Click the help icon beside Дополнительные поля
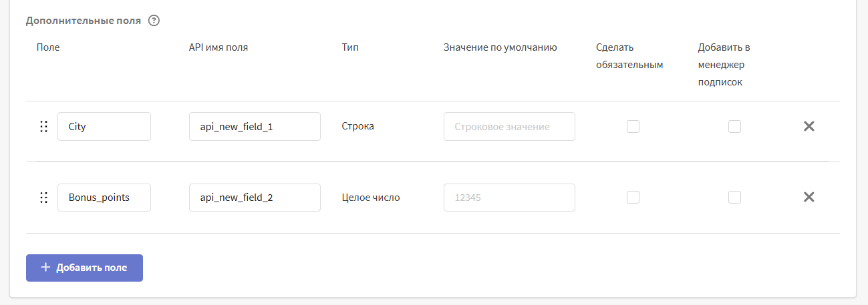The height and width of the screenshot is (305, 868). click(x=154, y=21)
